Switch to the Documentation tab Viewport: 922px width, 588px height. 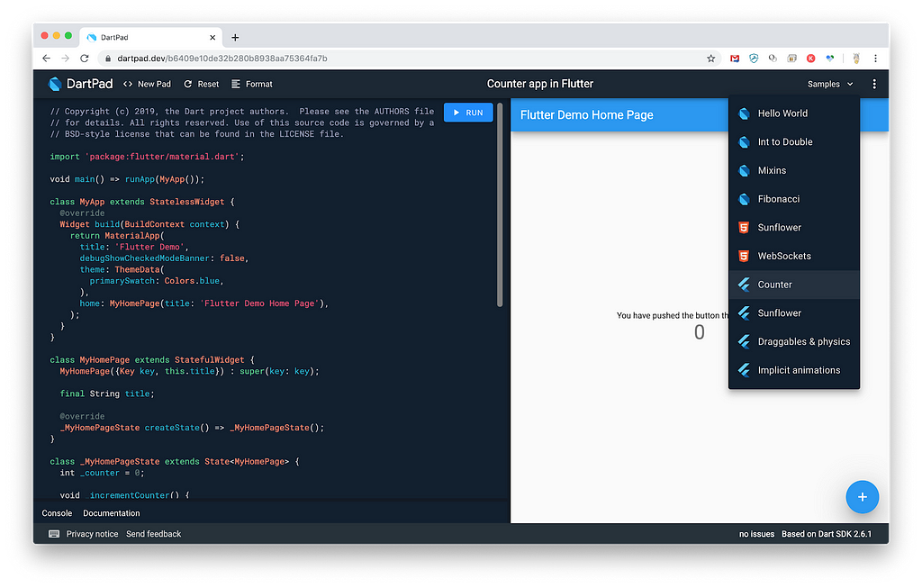click(111, 513)
